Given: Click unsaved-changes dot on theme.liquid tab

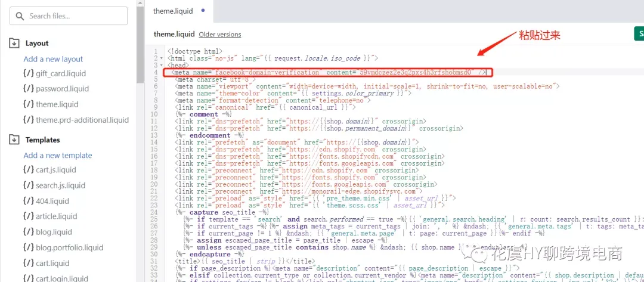Looking at the screenshot, I should [203, 11].
